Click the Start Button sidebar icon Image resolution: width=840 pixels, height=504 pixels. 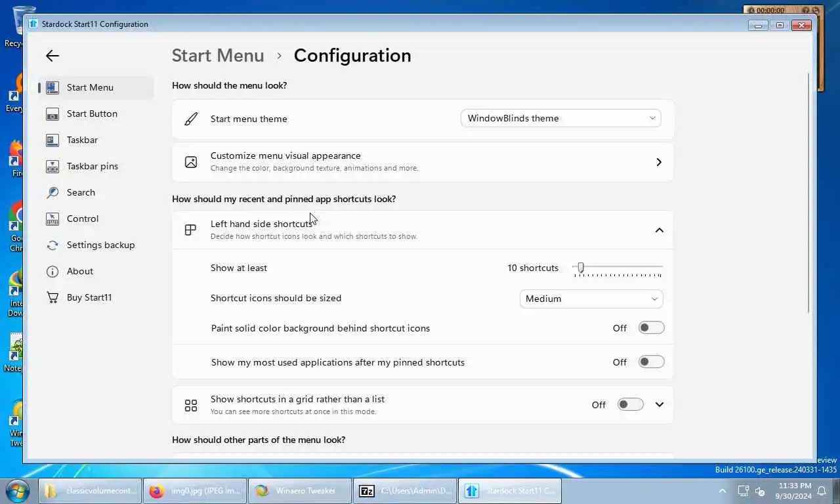[52, 114]
